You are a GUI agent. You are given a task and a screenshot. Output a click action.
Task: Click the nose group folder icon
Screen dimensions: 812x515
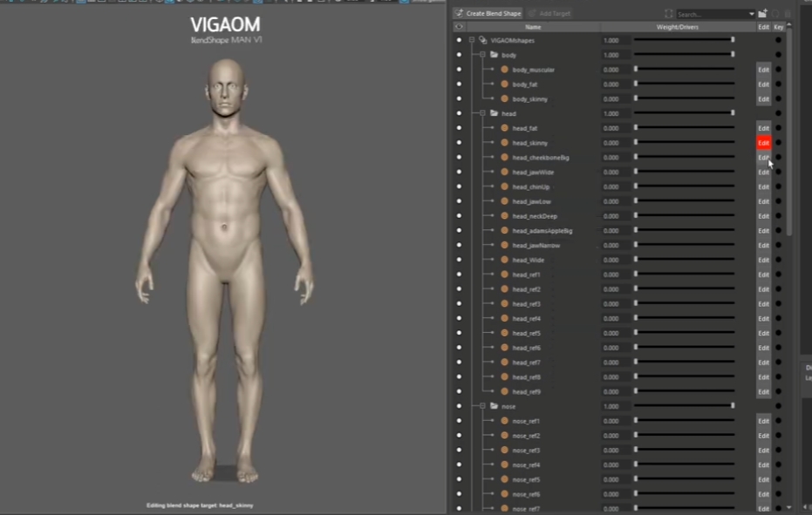(x=494, y=406)
